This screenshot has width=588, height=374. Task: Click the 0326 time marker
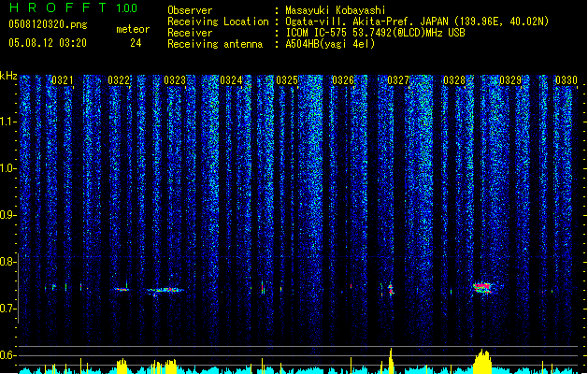(343, 80)
